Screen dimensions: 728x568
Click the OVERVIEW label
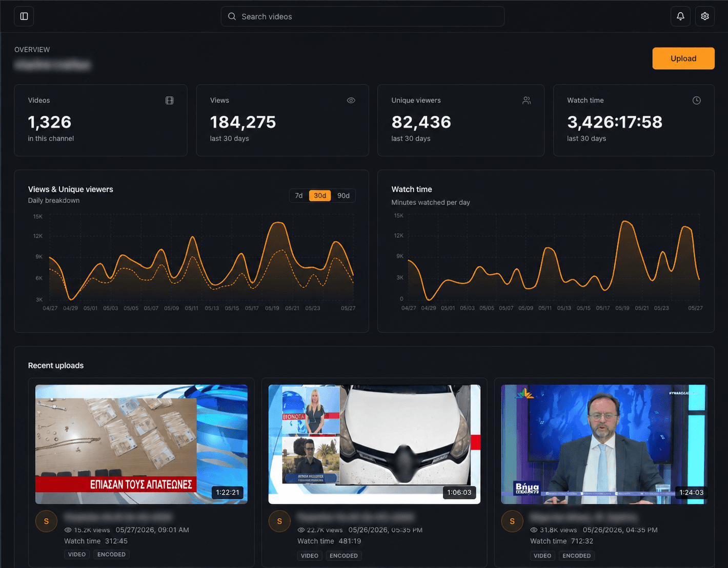click(x=32, y=50)
